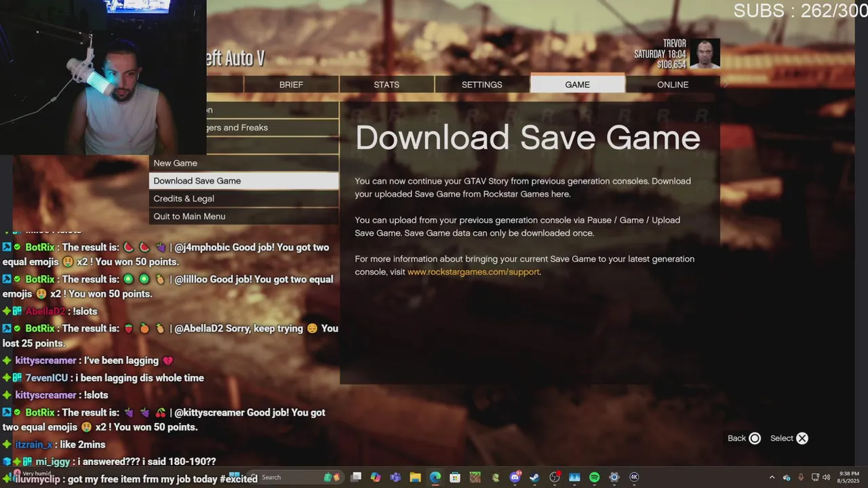868x488 pixels.
Task: Select the GAME tab
Action: tap(578, 85)
